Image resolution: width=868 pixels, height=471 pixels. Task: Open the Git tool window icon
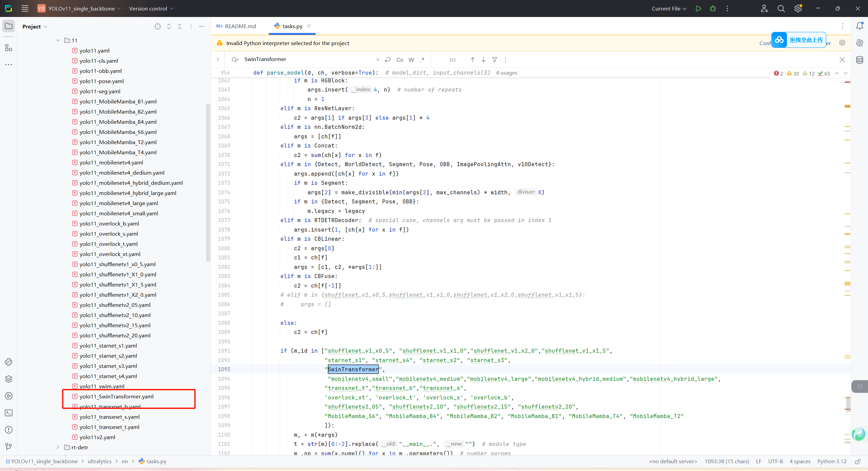tap(9, 447)
